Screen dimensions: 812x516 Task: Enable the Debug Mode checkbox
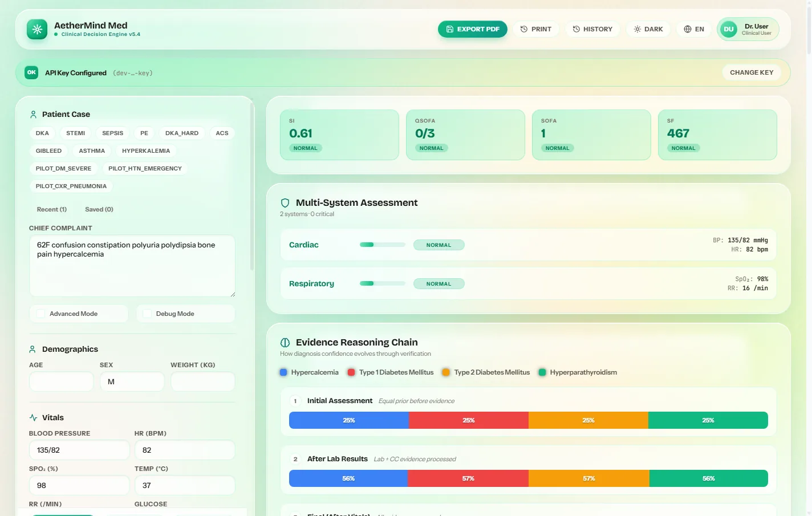pos(147,314)
